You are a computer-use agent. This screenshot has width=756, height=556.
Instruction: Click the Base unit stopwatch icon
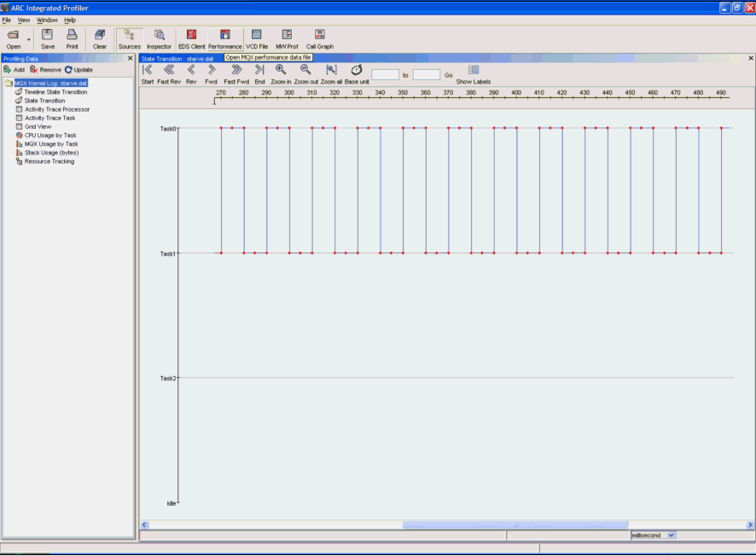click(357, 70)
